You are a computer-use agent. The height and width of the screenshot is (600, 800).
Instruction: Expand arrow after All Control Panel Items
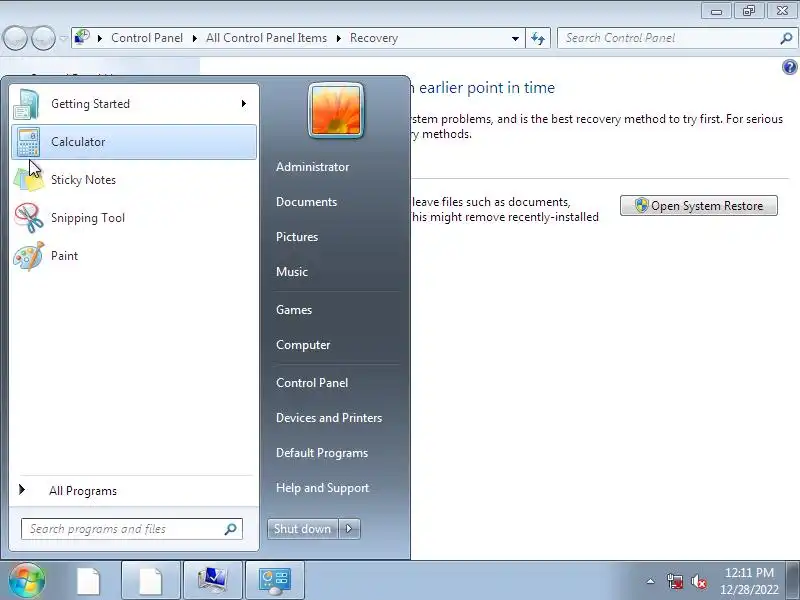tap(338, 38)
